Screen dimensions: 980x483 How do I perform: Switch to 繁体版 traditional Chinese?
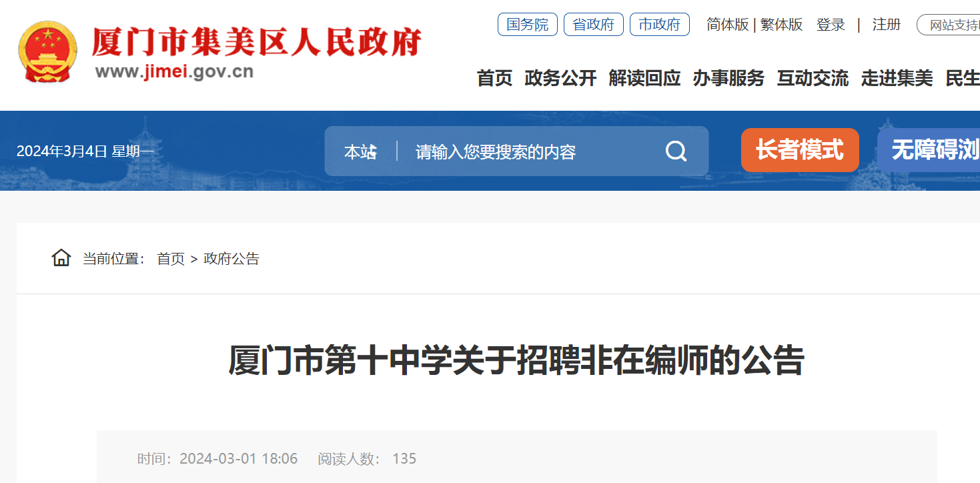[782, 25]
